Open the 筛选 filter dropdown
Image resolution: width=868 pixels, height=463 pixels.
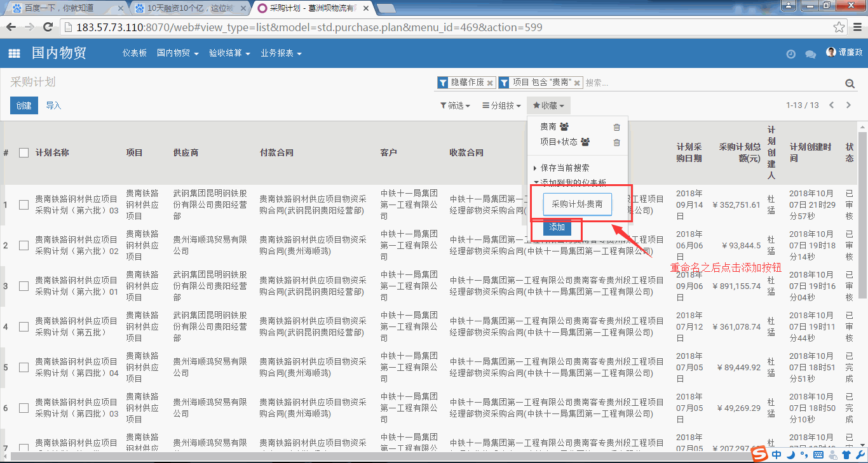[455, 106]
